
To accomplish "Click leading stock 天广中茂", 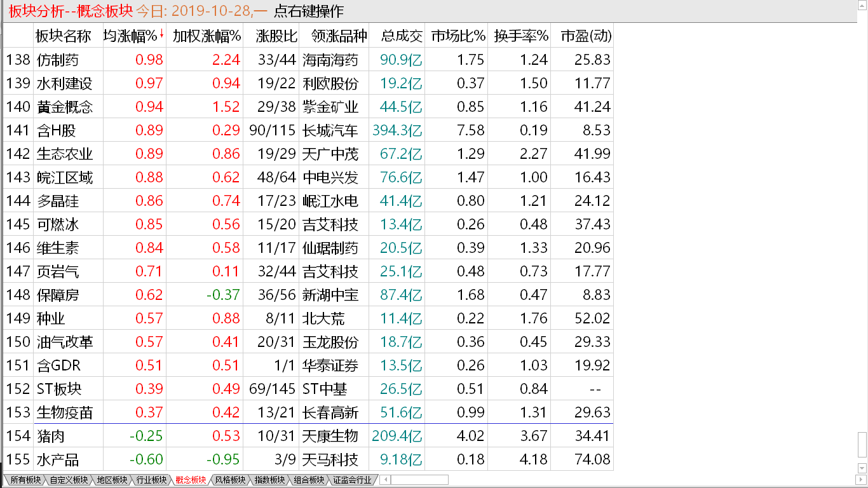I will (x=330, y=154).
